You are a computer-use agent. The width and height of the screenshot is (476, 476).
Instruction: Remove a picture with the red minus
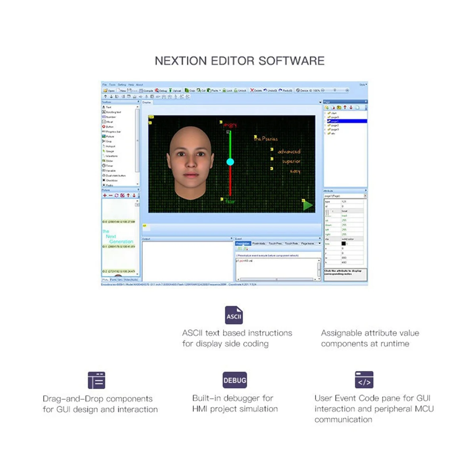(111, 195)
